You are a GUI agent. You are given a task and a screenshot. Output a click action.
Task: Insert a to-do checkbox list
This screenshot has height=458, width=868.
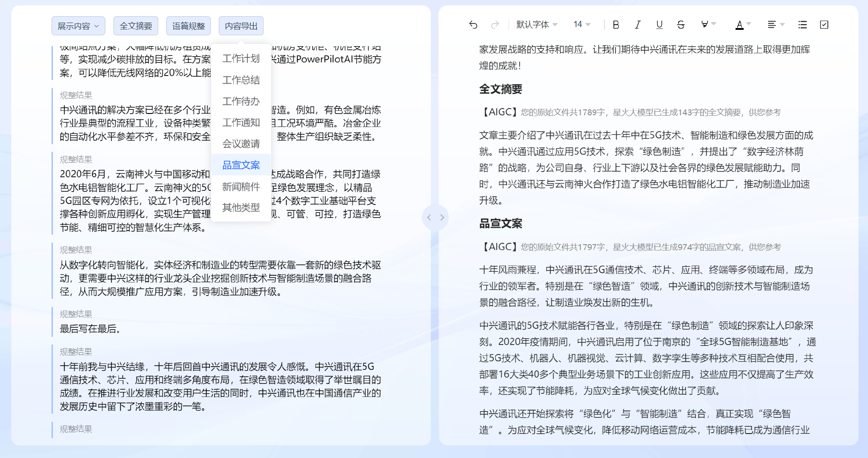click(x=824, y=25)
